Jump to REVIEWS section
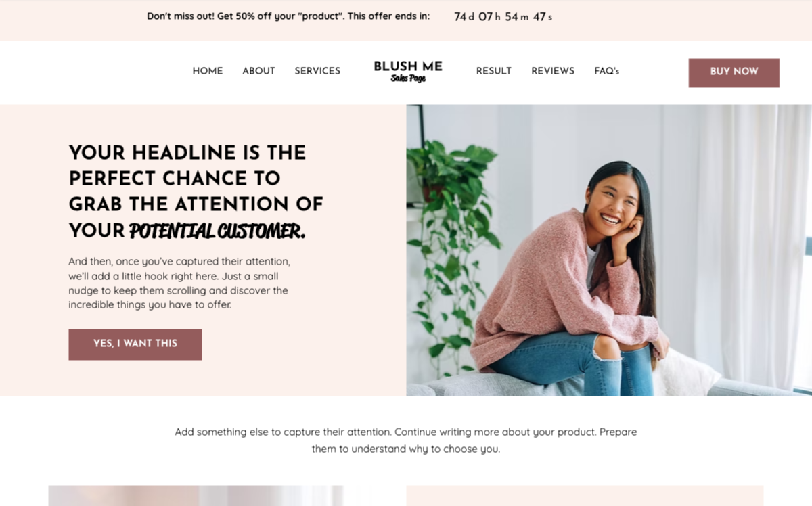 (553, 71)
